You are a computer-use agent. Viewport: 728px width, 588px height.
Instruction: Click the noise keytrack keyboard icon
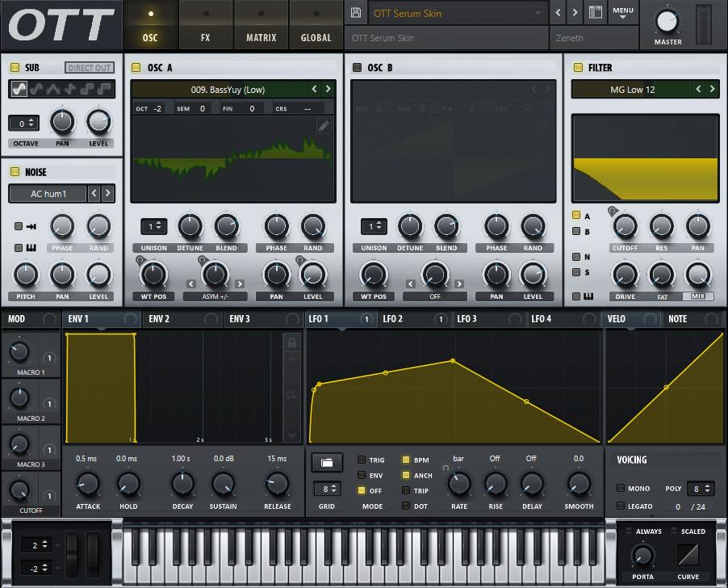31,247
